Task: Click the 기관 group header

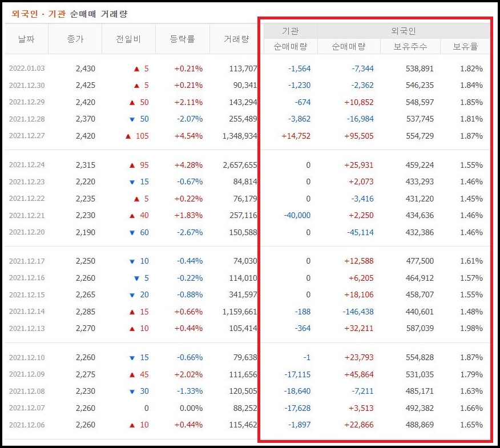Action: coord(291,31)
